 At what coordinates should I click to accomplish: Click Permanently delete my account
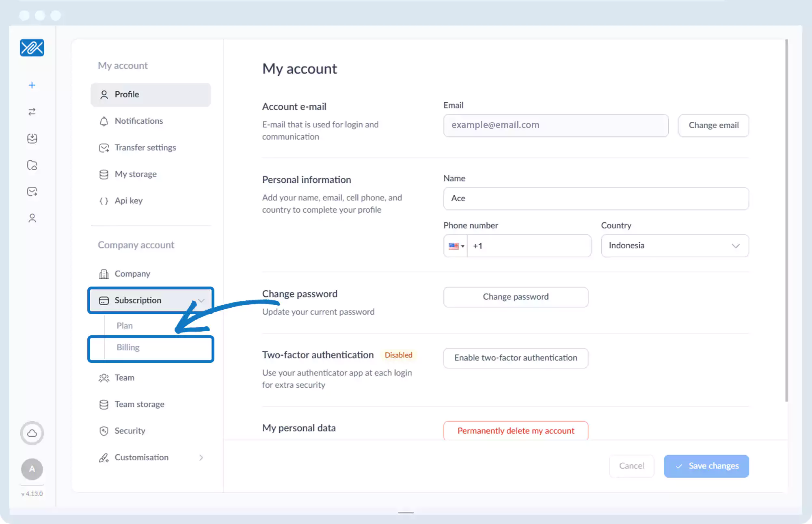coord(516,431)
